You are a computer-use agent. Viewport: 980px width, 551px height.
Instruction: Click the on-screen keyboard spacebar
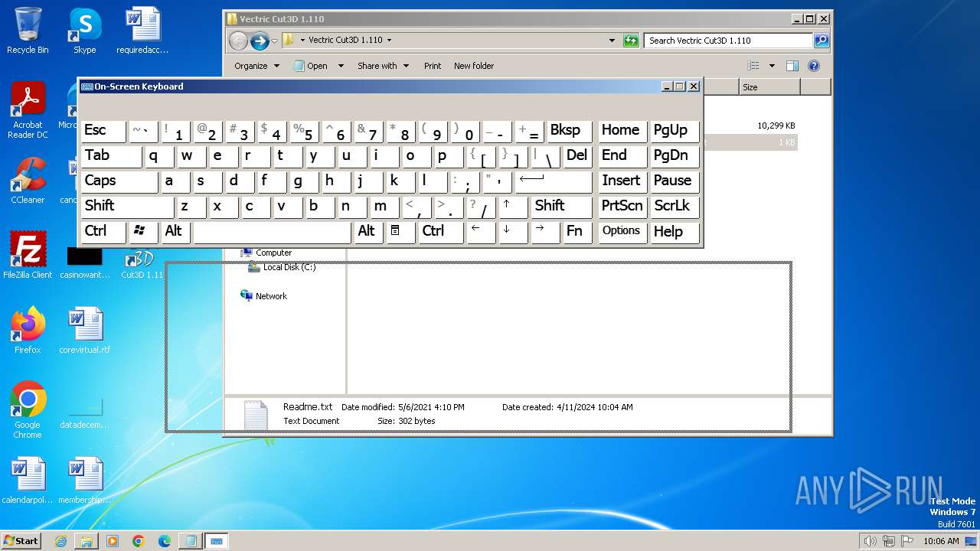pyautogui.click(x=273, y=232)
